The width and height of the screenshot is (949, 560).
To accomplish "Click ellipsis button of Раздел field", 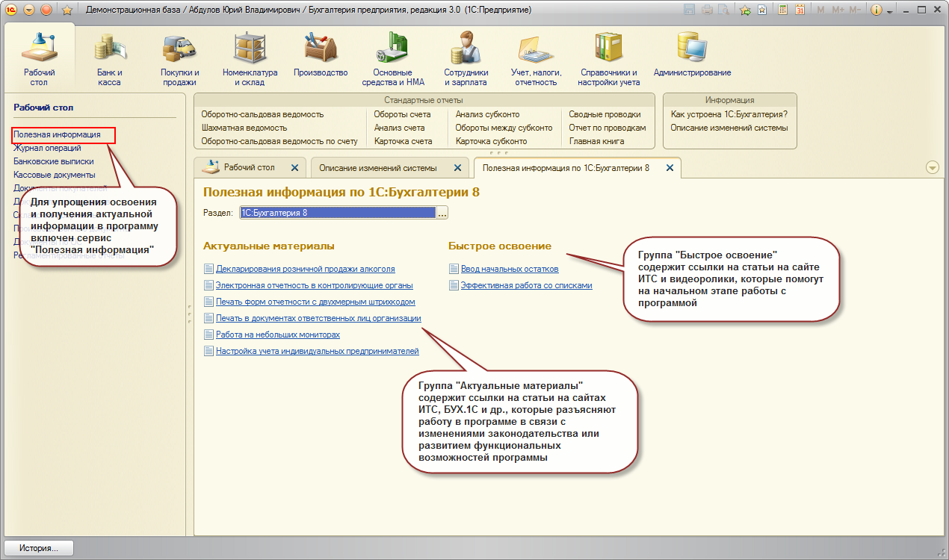I will point(442,213).
